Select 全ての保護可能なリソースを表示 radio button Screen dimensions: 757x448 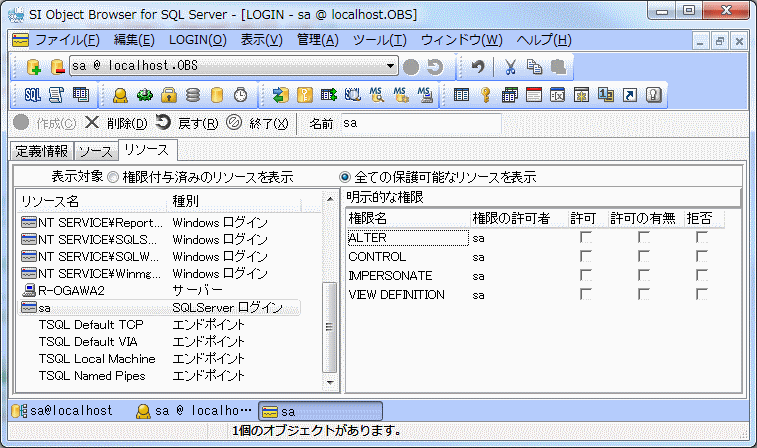345,177
